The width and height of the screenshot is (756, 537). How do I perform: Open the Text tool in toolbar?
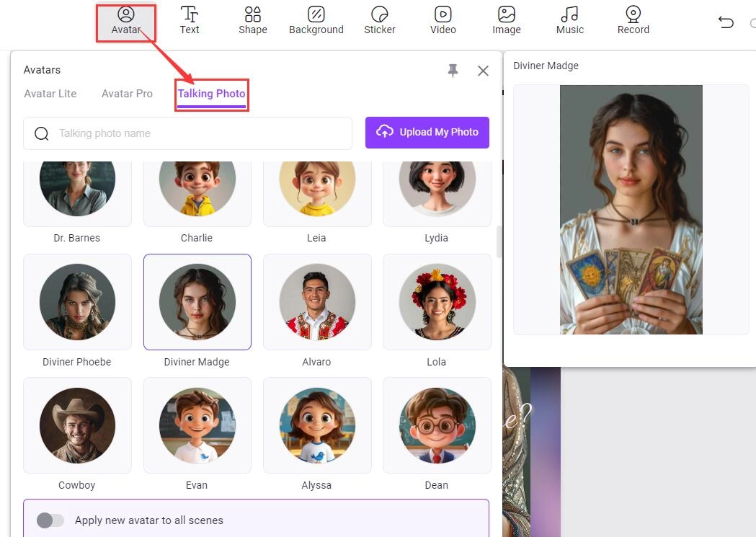click(x=190, y=20)
